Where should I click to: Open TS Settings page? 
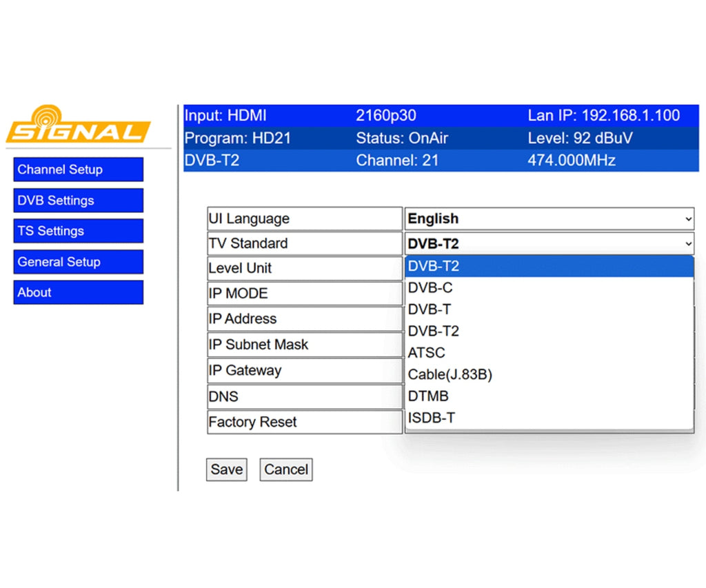coord(79,231)
